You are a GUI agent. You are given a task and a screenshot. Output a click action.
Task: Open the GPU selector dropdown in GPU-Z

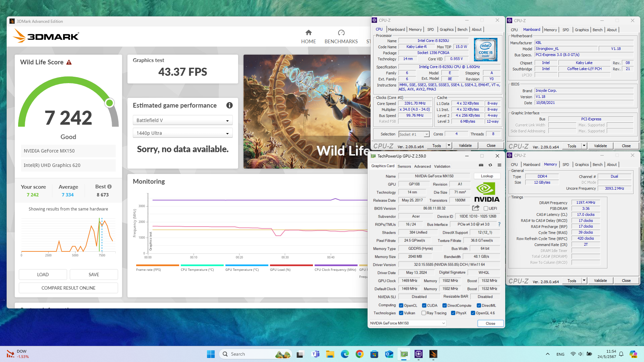click(x=408, y=323)
